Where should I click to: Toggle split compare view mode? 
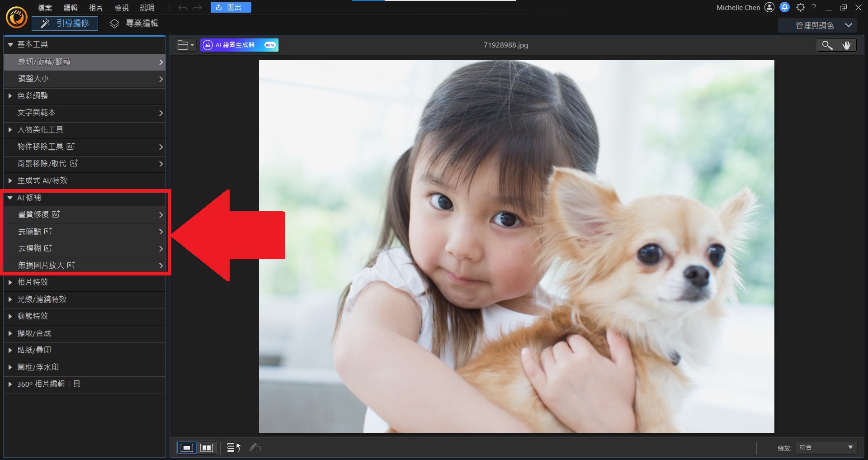(207, 448)
